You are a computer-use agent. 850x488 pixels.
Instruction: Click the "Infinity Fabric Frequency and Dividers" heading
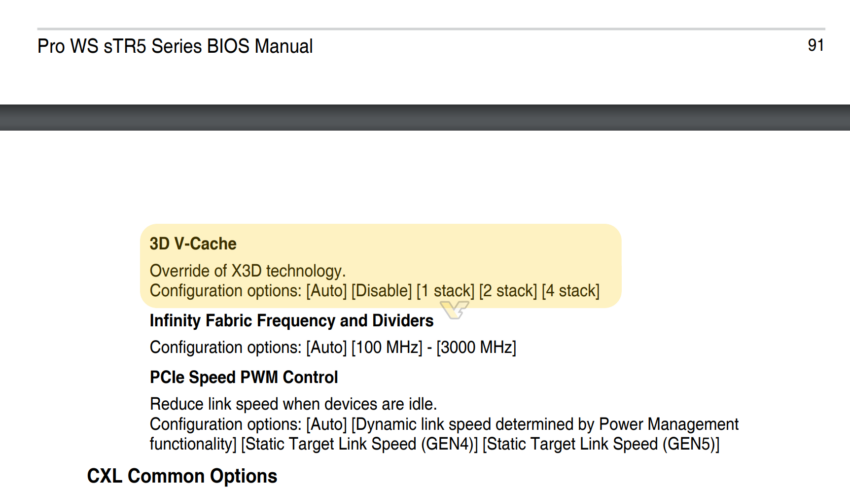tap(291, 321)
